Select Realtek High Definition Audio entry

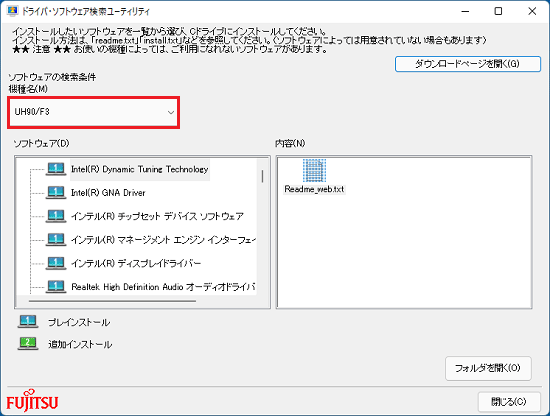click(x=163, y=287)
